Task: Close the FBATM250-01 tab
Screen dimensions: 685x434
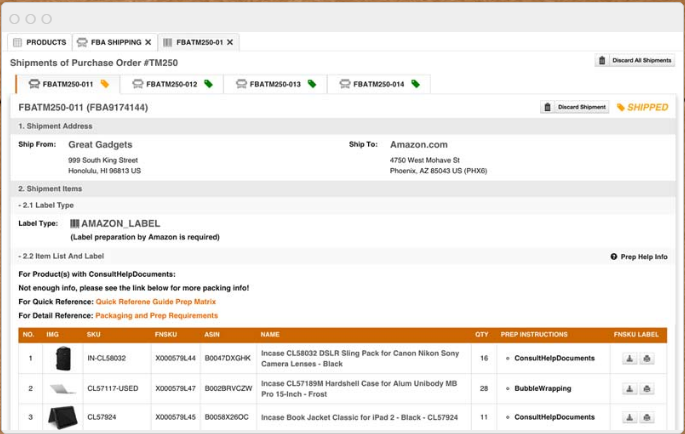Action: click(x=230, y=42)
